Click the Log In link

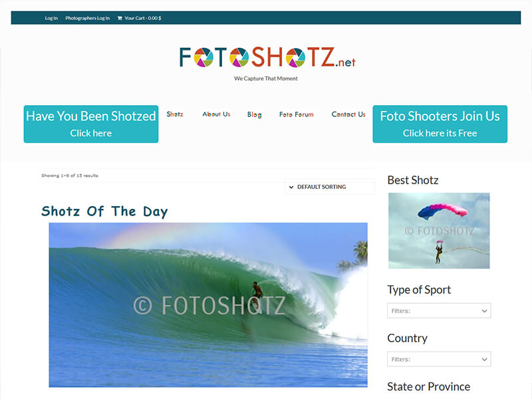pos(51,19)
